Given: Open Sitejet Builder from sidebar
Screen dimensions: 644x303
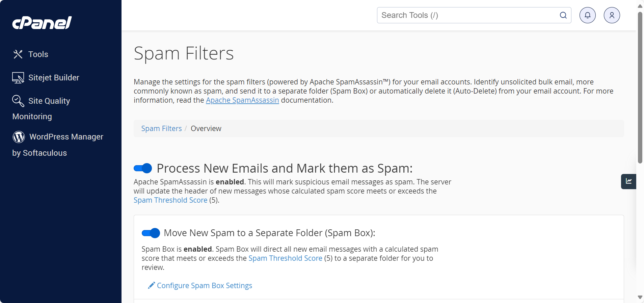Looking at the screenshot, I should [x=54, y=77].
